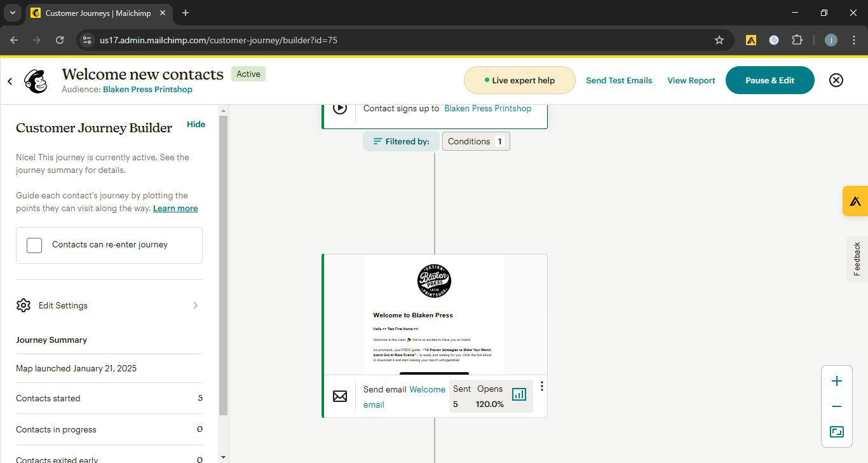
Task: Click Map launched January 21, 2025 text
Action: (x=76, y=368)
